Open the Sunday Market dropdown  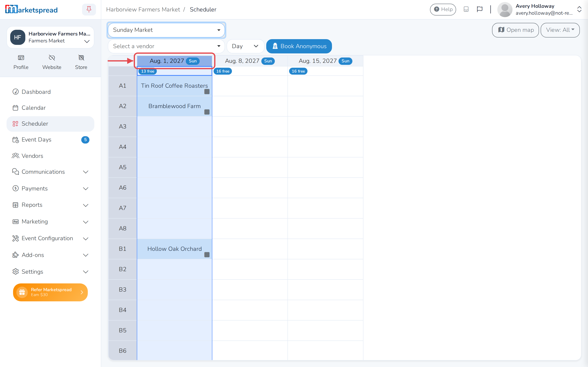[166, 30]
